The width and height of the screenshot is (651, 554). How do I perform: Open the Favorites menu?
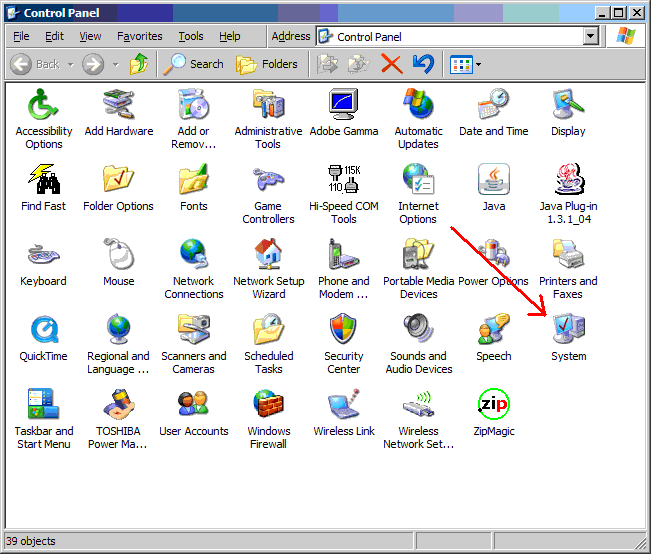click(x=140, y=37)
